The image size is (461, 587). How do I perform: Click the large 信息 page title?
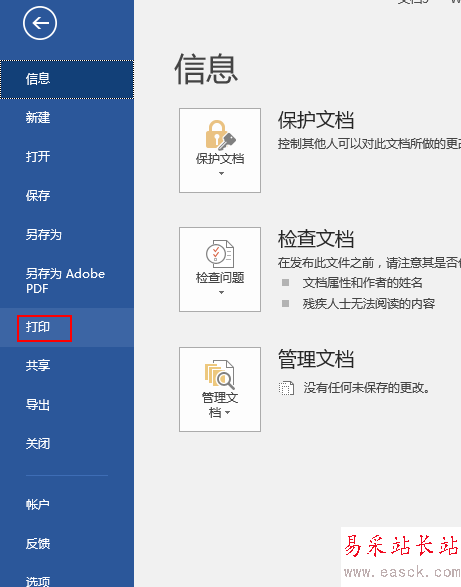206,69
